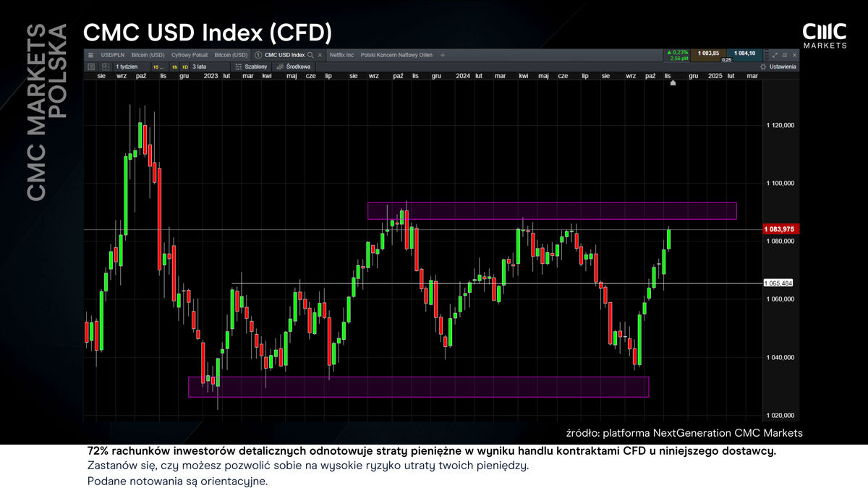This screenshot has height=488, width=868.
Task: Select the 1h interval shortcut
Action: (x=174, y=67)
